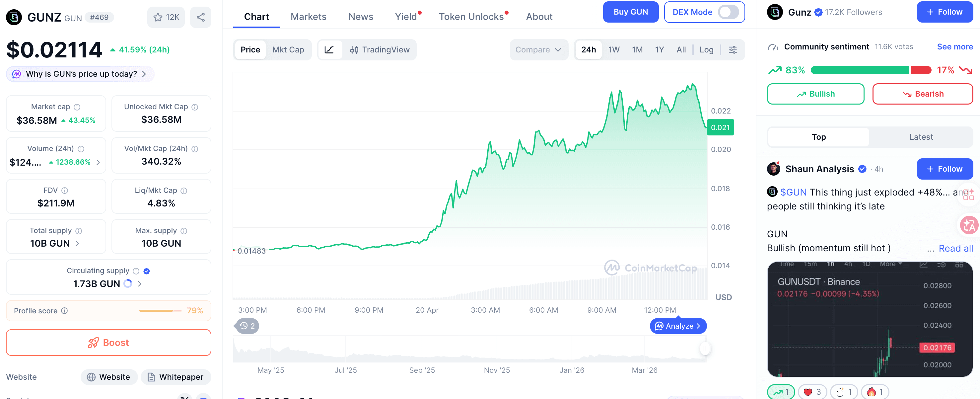Click the translate floating icon

pos(969,225)
